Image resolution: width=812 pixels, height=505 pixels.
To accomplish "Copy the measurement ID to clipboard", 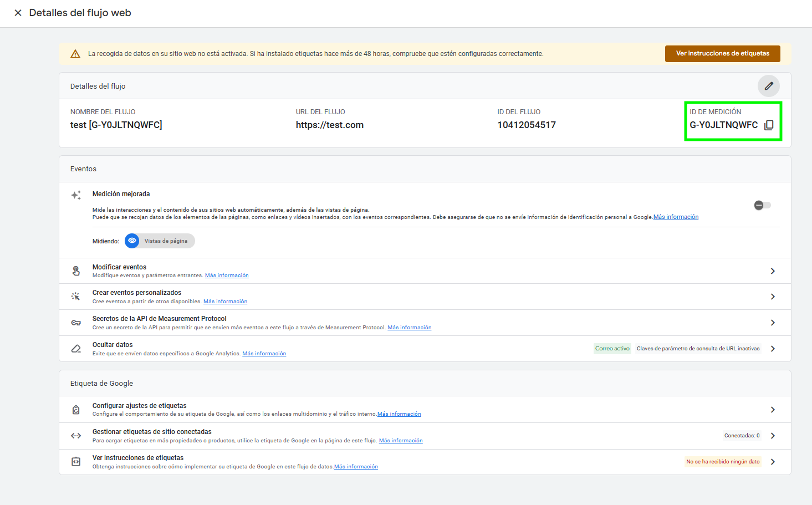I will click(769, 125).
